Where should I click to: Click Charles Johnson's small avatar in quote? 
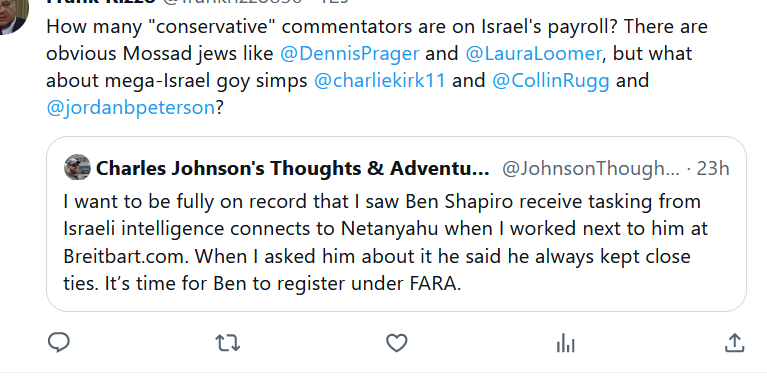(77, 168)
